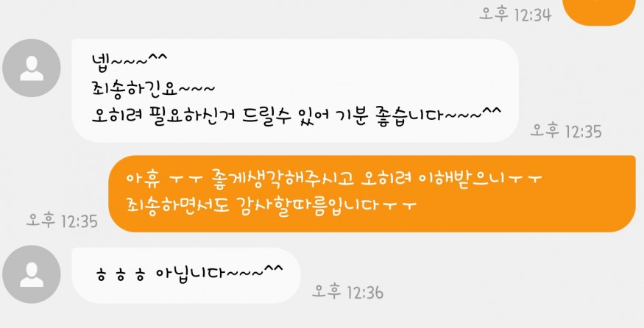Select the orange bubble starting with 아휴
This screenshot has height=328, width=644.
pyautogui.click(x=372, y=193)
